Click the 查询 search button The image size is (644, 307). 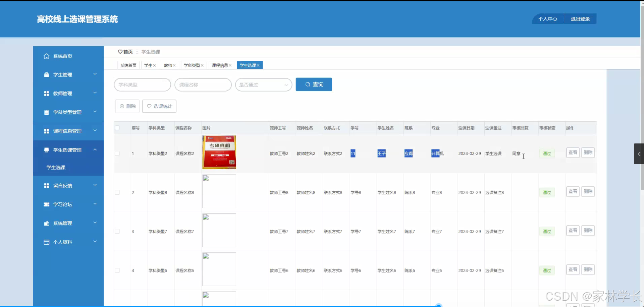tap(314, 84)
